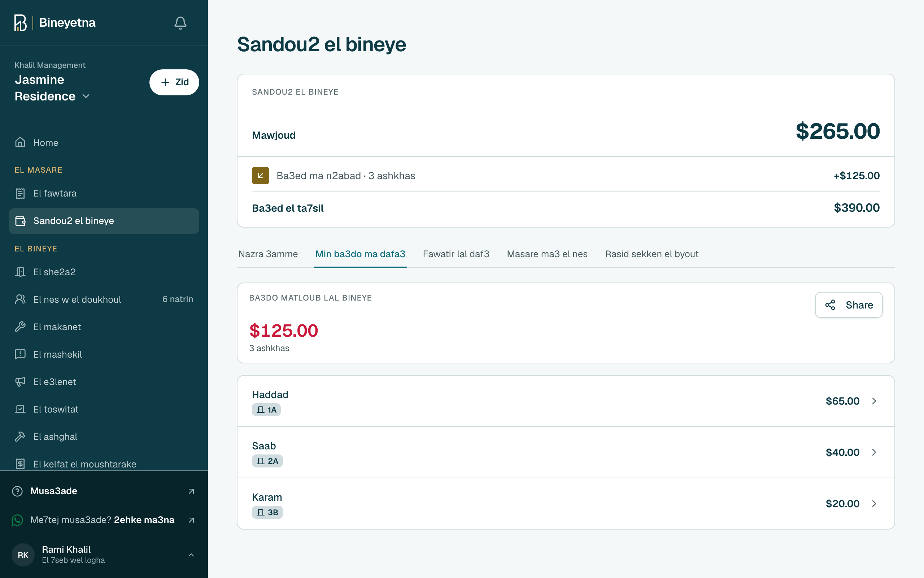Click the El nes w el doukhoul people icon

tap(20, 299)
